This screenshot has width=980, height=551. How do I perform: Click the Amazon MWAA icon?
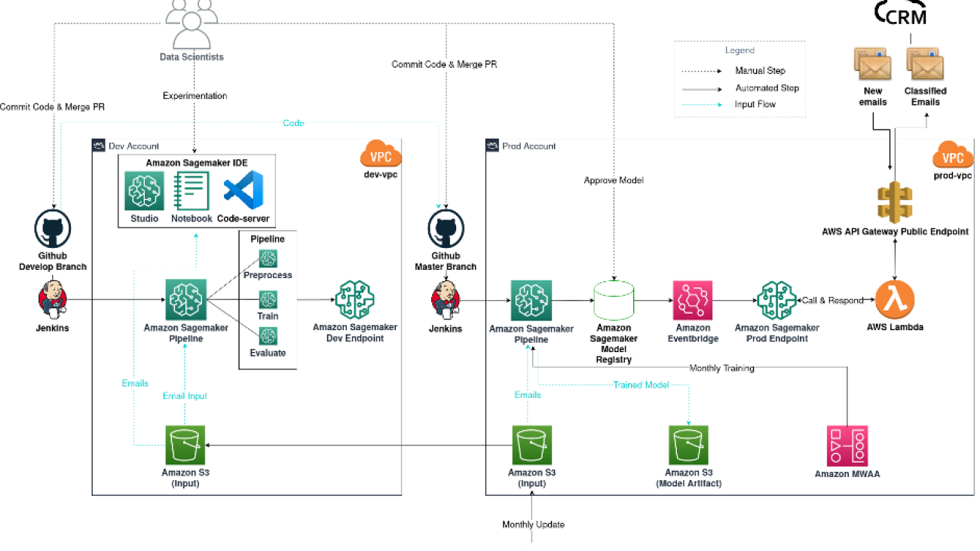coord(848,445)
